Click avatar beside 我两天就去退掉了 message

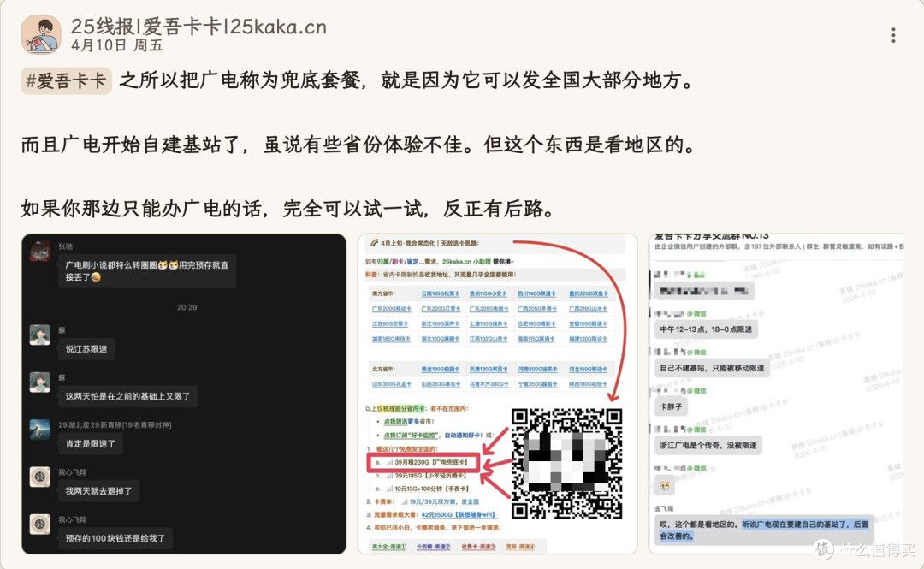coord(40,477)
